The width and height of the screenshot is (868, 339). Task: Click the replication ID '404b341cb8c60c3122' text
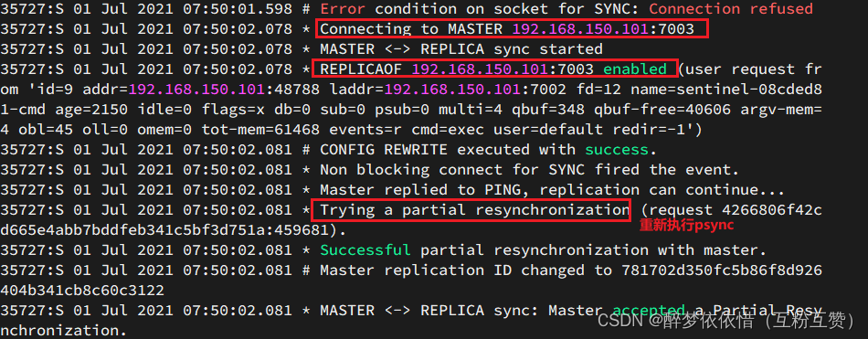(82, 291)
